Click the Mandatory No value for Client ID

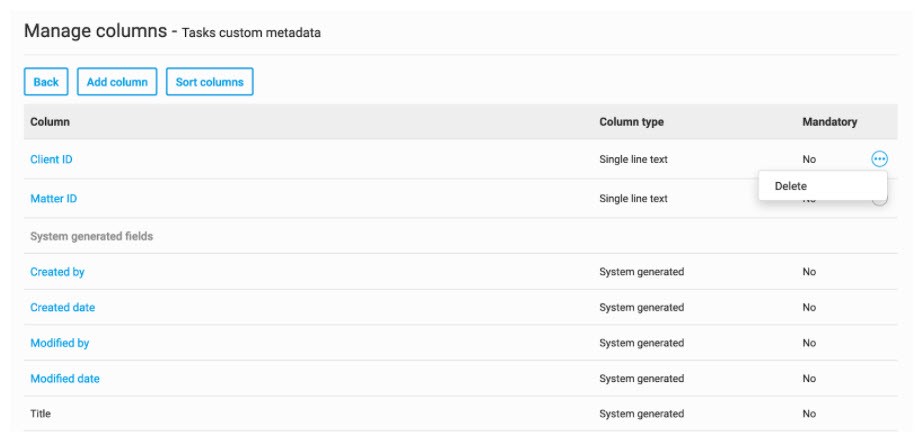(809, 159)
